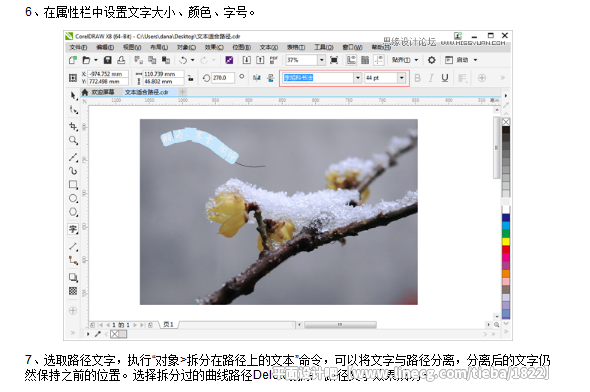Pick the yellow swatch in the palette
Image resolution: width=590 pixels, height=392 pixels.
[506, 241]
